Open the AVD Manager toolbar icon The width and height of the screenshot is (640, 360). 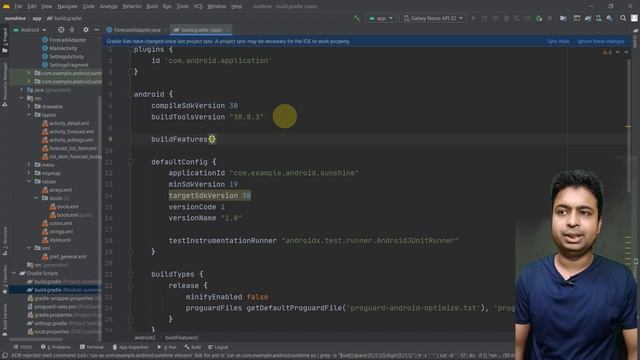(x=598, y=18)
